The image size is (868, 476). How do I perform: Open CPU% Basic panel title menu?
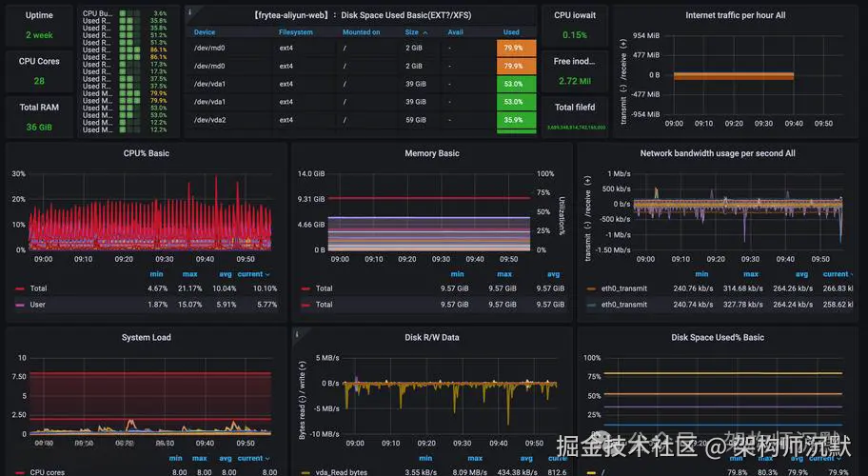147,153
